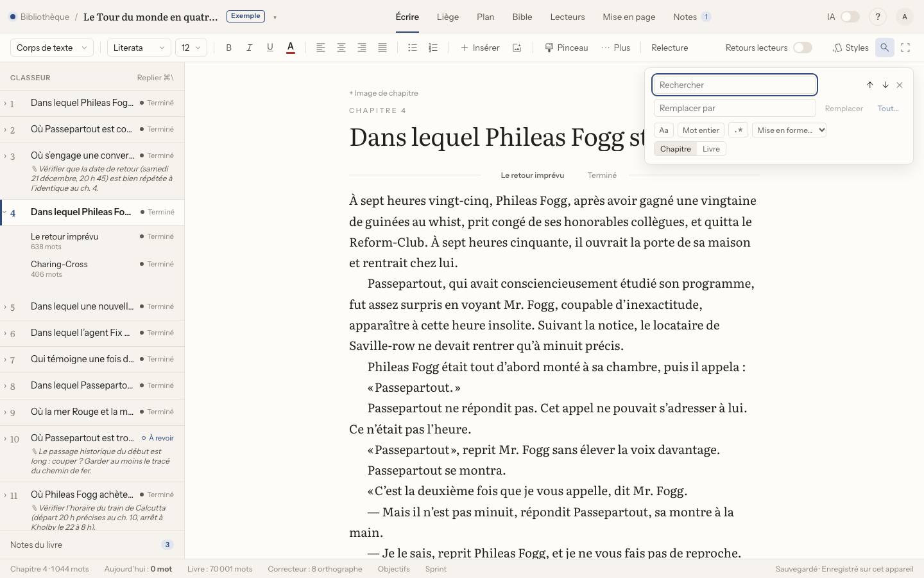Insert a numbered list
The width and height of the screenshot is (924, 578).
click(433, 48)
